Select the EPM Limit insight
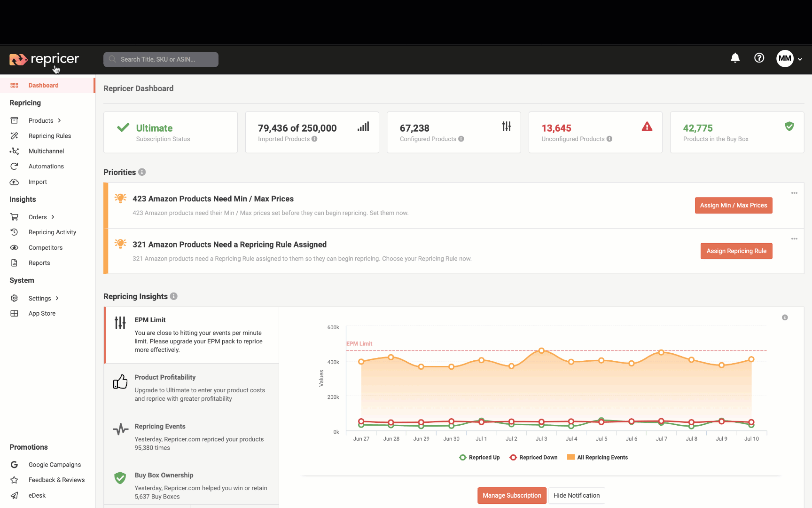The height and width of the screenshot is (508, 812). click(x=192, y=335)
